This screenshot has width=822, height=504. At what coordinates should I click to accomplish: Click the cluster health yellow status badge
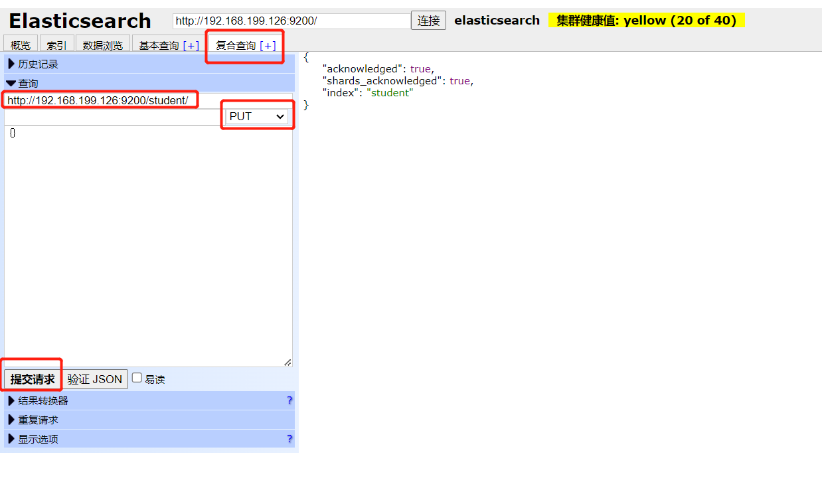pos(646,21)
